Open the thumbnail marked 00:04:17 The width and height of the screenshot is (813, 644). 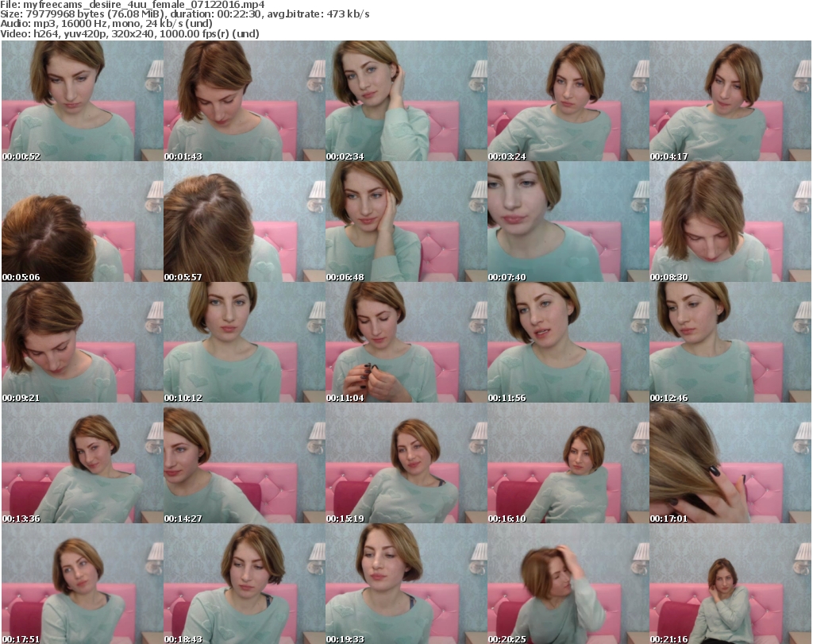click(730, 101)
